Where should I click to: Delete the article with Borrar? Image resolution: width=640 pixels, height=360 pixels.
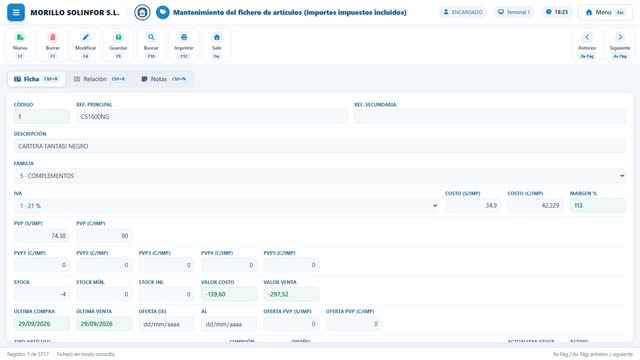pyautogui.click(x=53, y=46)
